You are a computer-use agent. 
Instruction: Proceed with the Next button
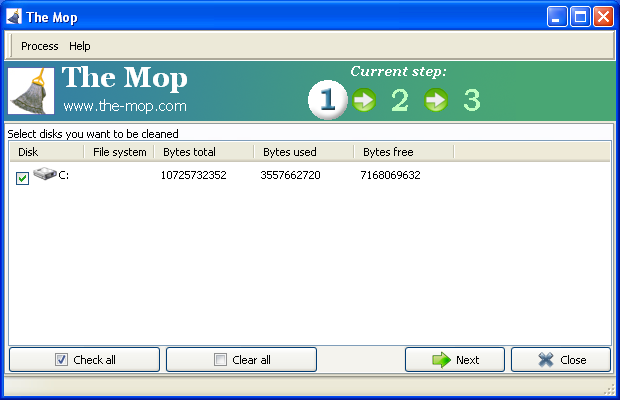[x=455, y=360]
